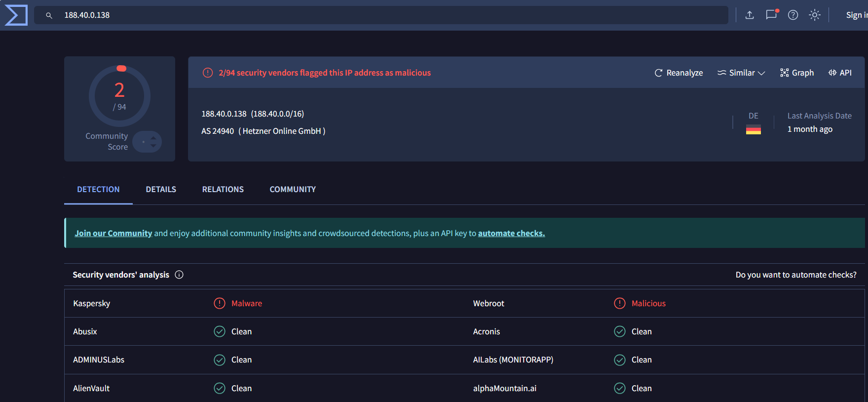Switch to the RELATIONS tab
Viewport: 868px width, 402px height.
[223, 189]
